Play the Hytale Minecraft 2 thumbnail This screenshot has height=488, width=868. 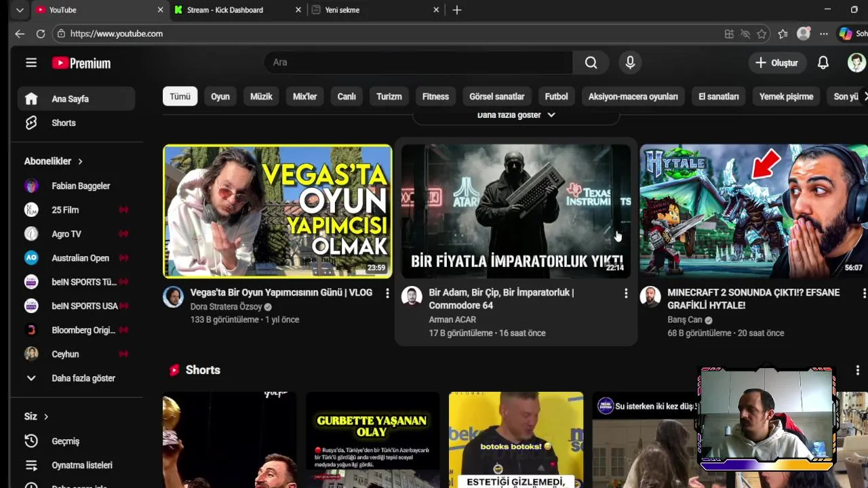point(754,211)
